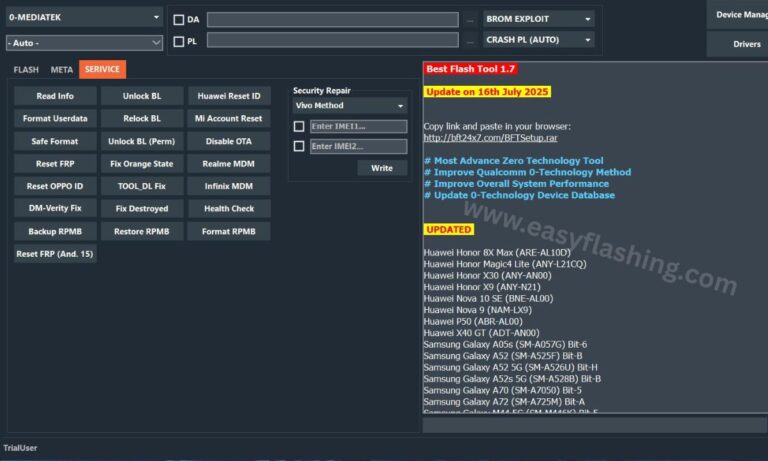The image size is (768, 461).
Task: Expand the Vivo Method security repair dropdown
Action: click(x=350, y=106)
